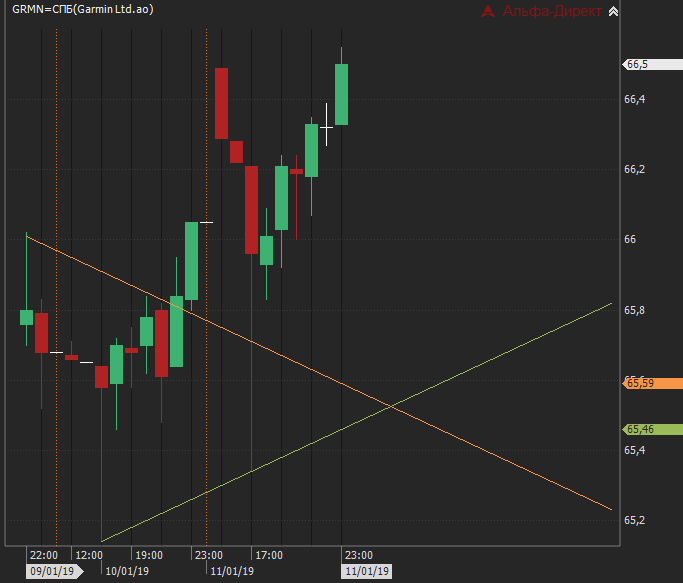Click the 19:00 time axis label
This screenshot has width=683, height=583.
[x=148, y=555]
